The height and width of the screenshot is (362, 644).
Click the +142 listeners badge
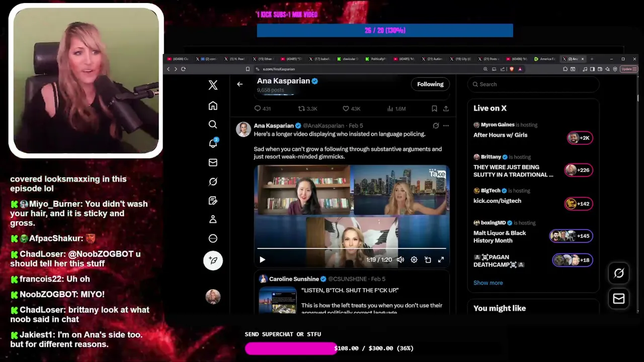[578, 204]
